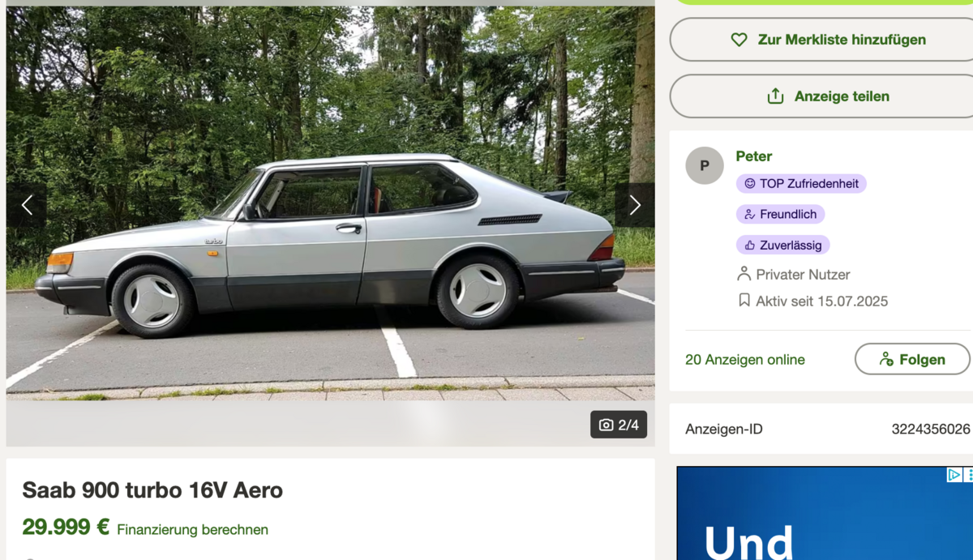Open seller profile link Peter
The height and width of the screenshot is (560, 973).
754,156
